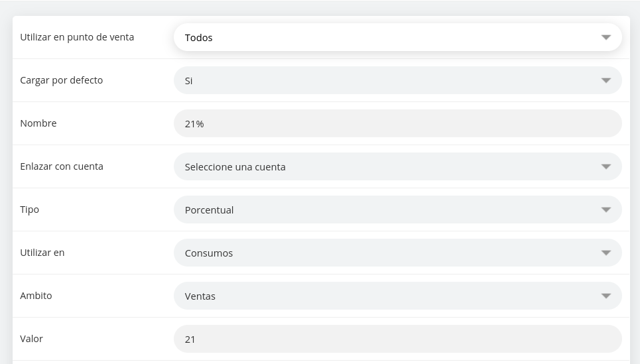Click the arrow icon beside Ventas
This screenshot has height=364, width=640.
click(606, 296)
